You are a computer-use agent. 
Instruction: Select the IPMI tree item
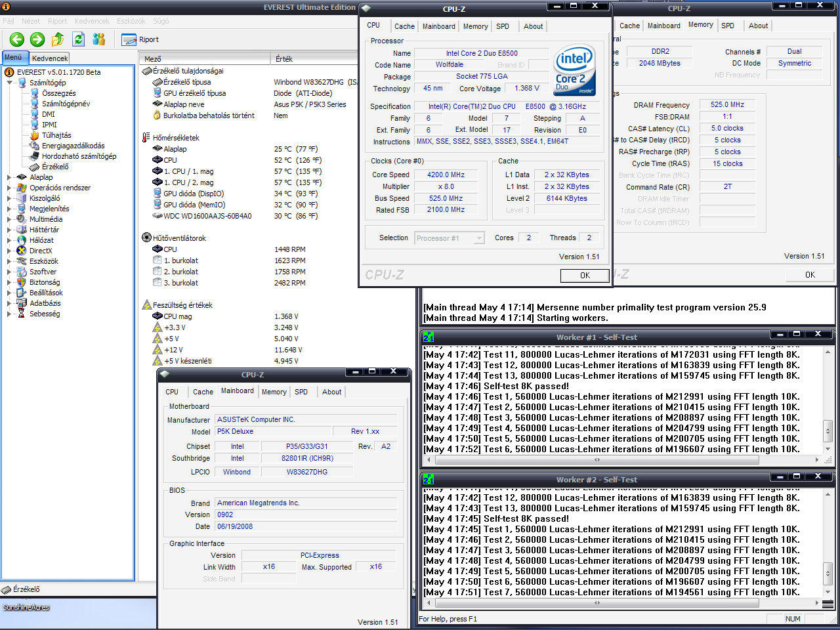tap(49, 125)
